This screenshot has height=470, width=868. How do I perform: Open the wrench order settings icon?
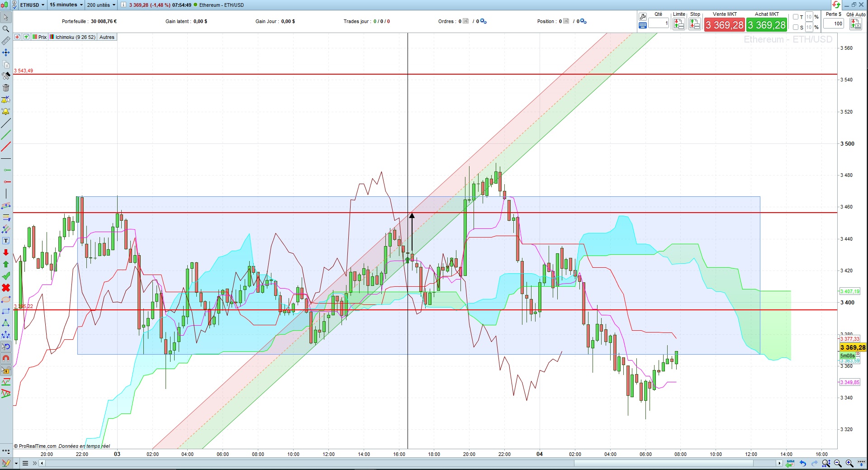pos(642,17)
